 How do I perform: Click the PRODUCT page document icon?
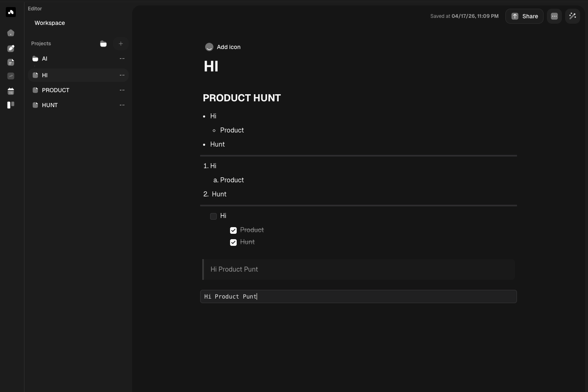(35, 90)
